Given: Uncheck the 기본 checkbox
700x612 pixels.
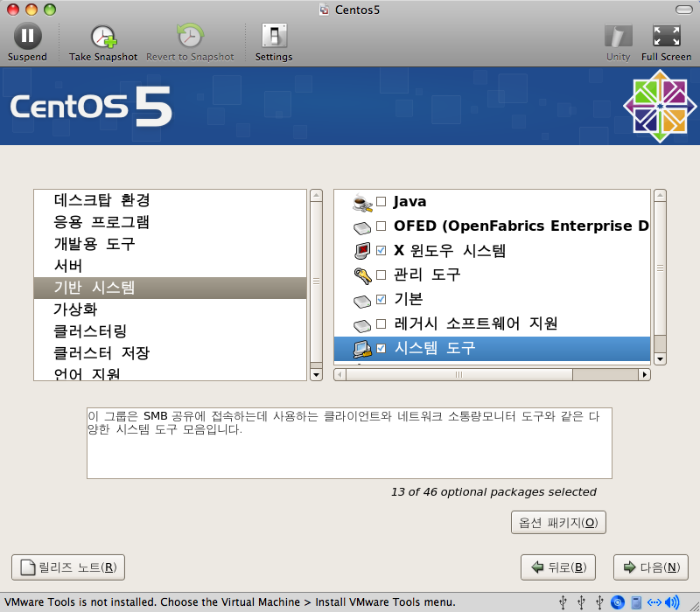Looking at the screenshot, I should [381, 299].
